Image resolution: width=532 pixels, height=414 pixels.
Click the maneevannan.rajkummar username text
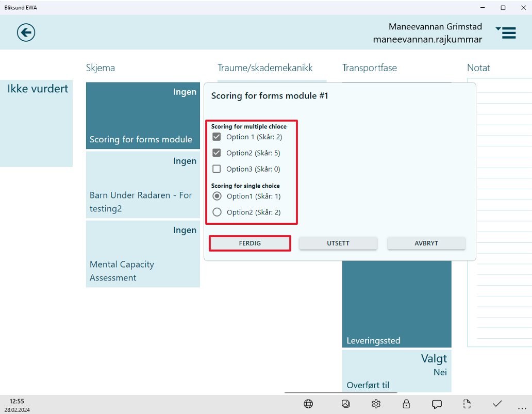427,39
